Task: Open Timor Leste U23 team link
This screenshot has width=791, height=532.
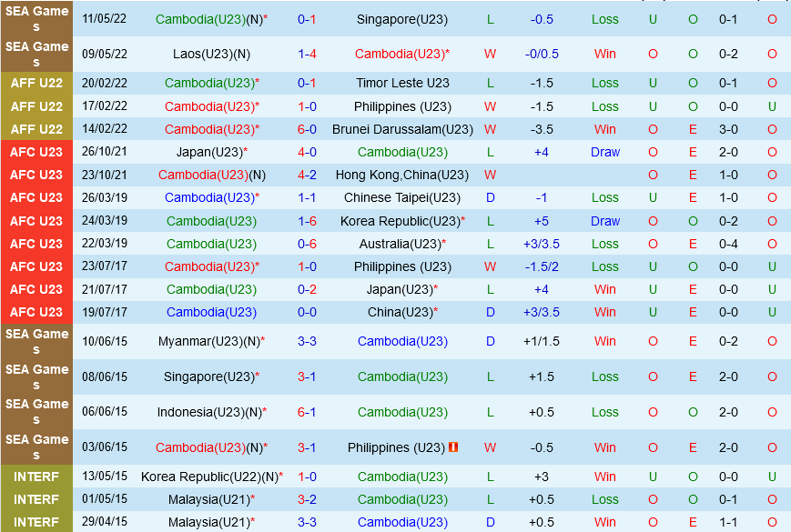Action: pyautogui.click(x=402, y=83)
